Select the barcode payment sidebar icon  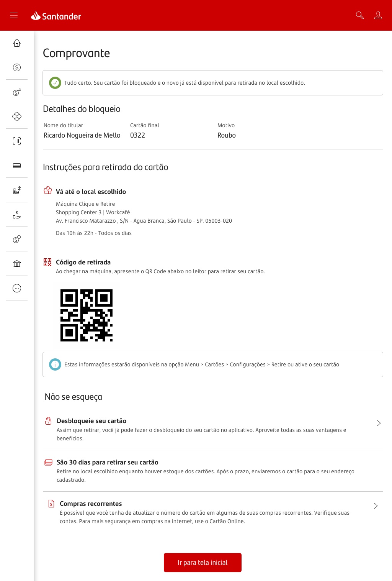(17, 141)
